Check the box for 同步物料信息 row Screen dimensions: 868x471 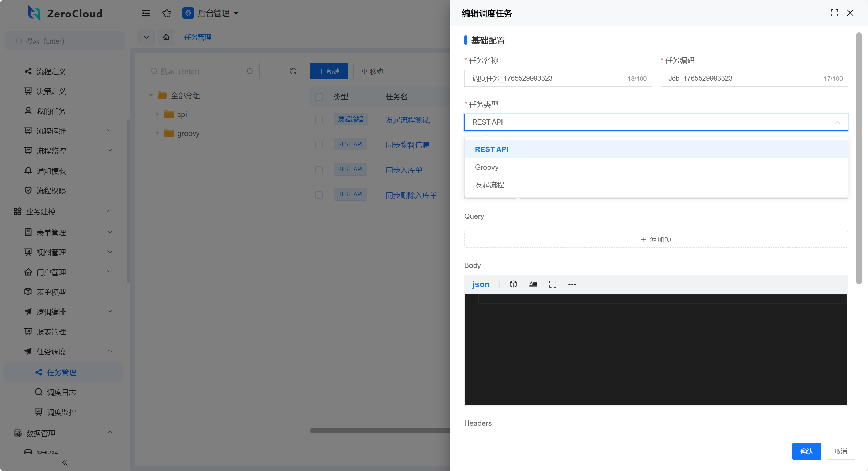(319, 145)
